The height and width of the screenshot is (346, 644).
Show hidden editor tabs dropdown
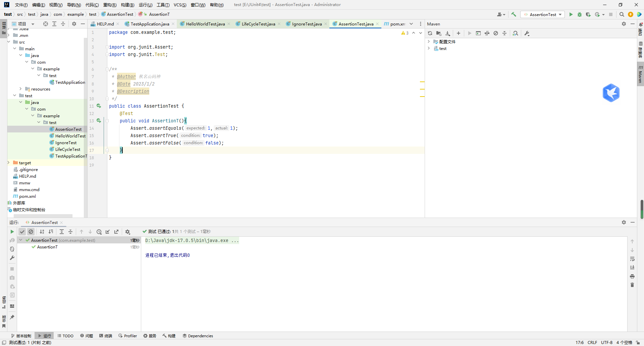(411, 24)
